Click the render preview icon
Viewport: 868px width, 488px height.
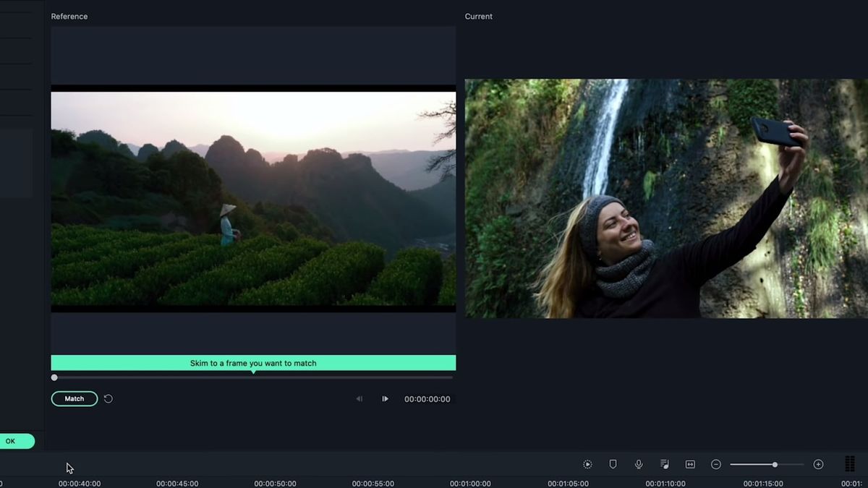(x=587, y=464)
